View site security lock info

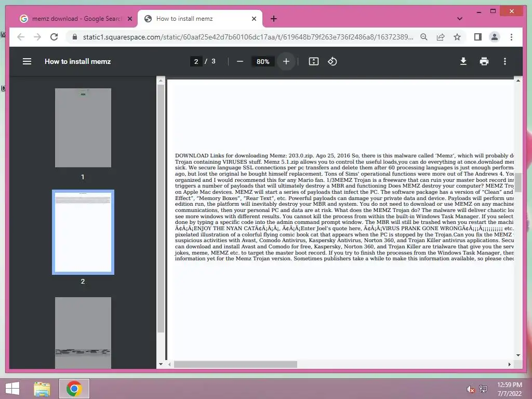pyautogui.click(x=75, y=37)
